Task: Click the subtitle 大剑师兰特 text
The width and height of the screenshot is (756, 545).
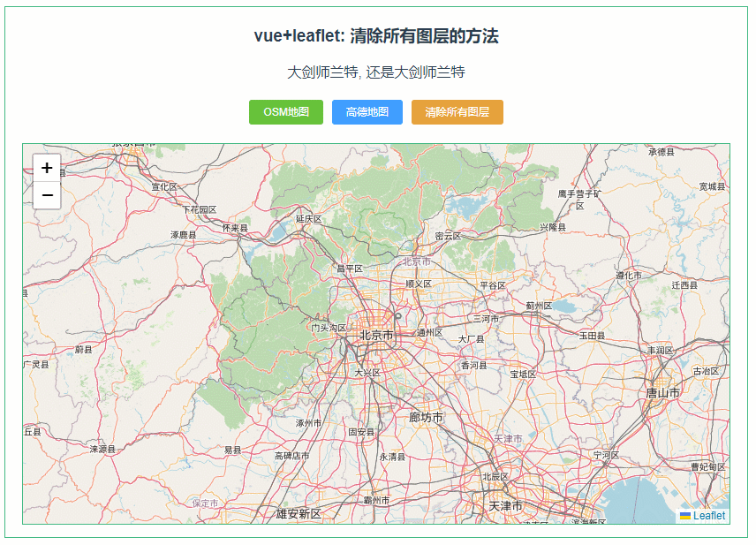Action: click(376, 72)
